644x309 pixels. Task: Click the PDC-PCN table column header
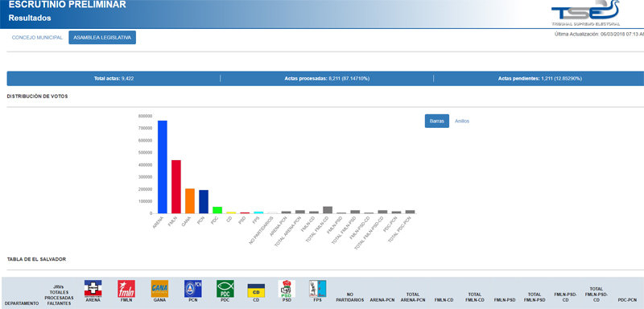627,300
